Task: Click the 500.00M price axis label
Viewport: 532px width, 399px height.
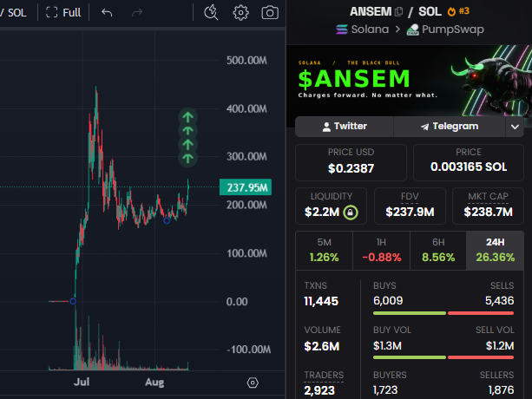Action: tap(246, 61)
